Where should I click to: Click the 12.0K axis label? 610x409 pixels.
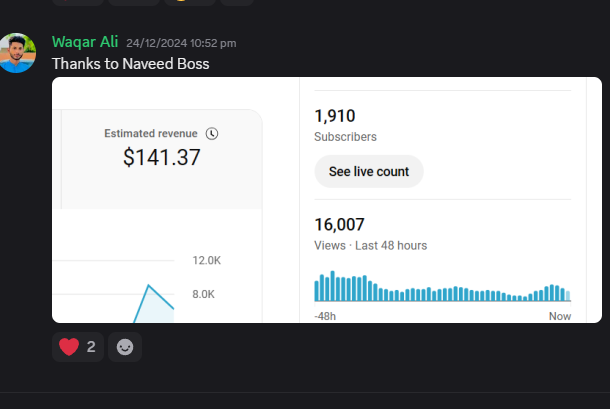click(206, 260)
